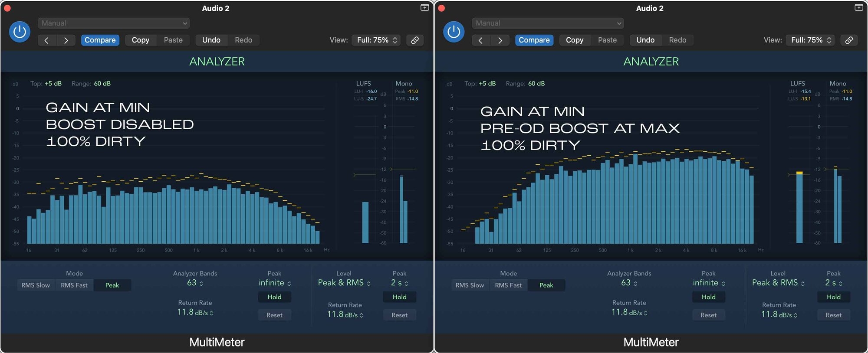Switch to ANALYZER view in right window
This screenshot has height=353, width=868.
coord(651,62)
